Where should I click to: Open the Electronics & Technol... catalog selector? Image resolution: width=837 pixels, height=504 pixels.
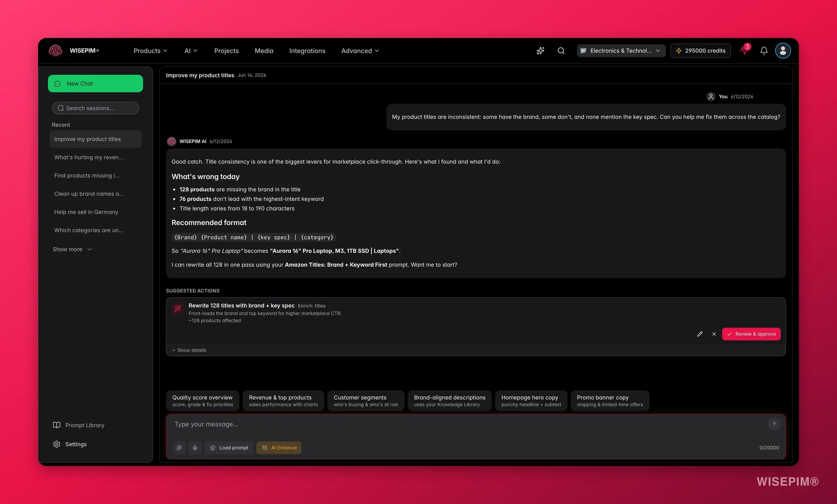621,51
